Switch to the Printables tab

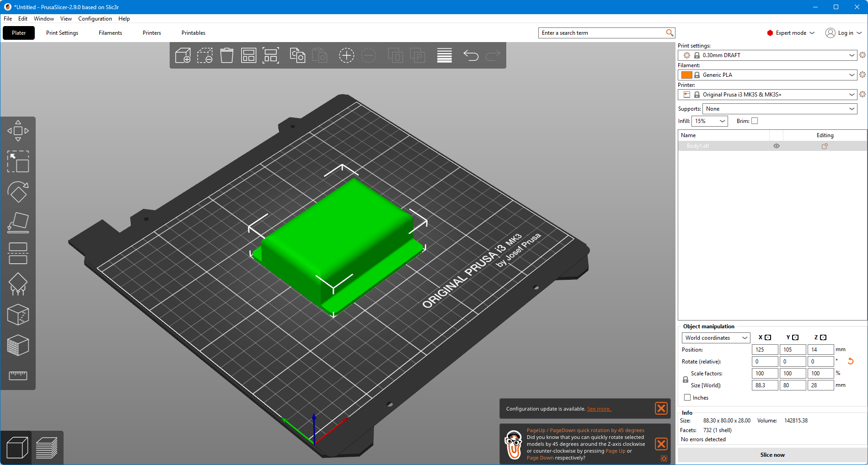tap(193, 33)
